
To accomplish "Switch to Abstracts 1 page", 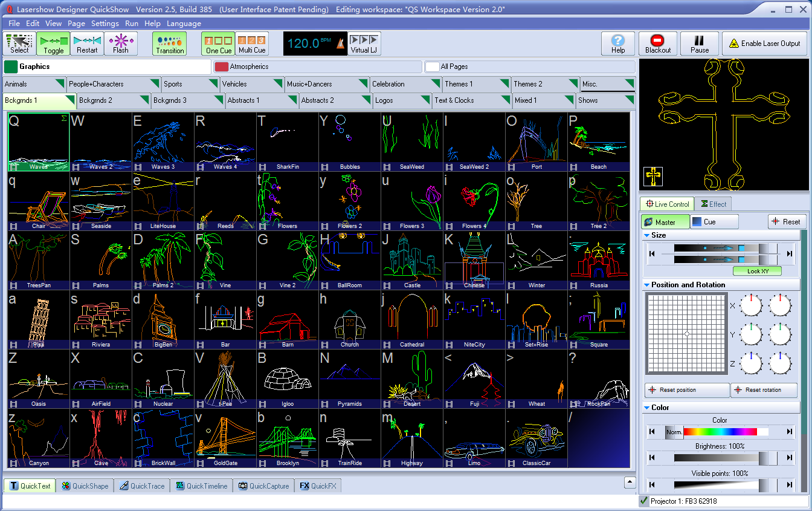I will (262, 100).
